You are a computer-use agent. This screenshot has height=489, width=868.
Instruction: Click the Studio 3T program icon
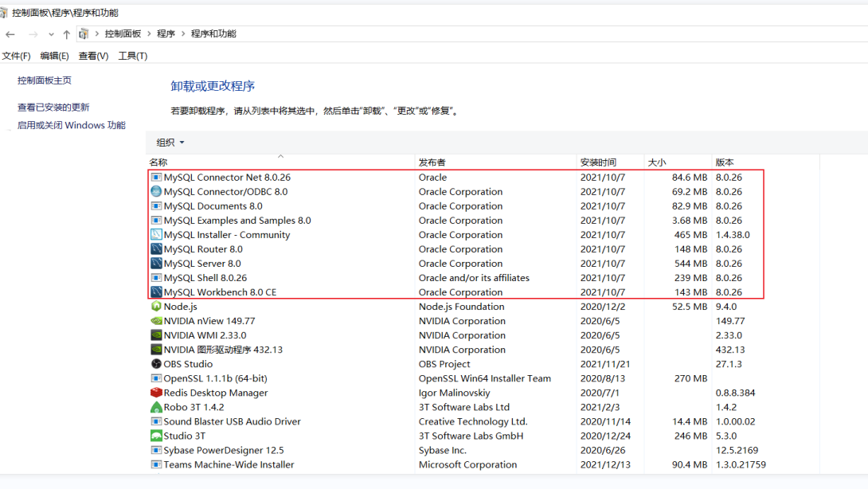[157, 436]
